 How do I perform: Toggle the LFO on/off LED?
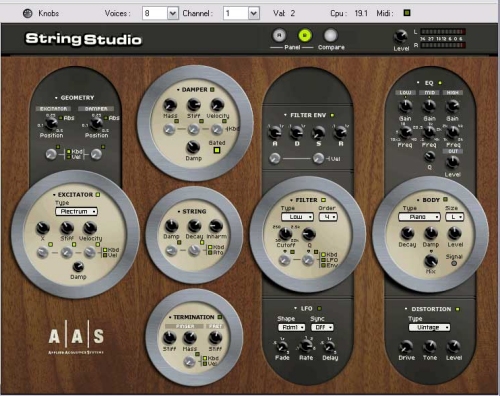[x=319, y=308]
